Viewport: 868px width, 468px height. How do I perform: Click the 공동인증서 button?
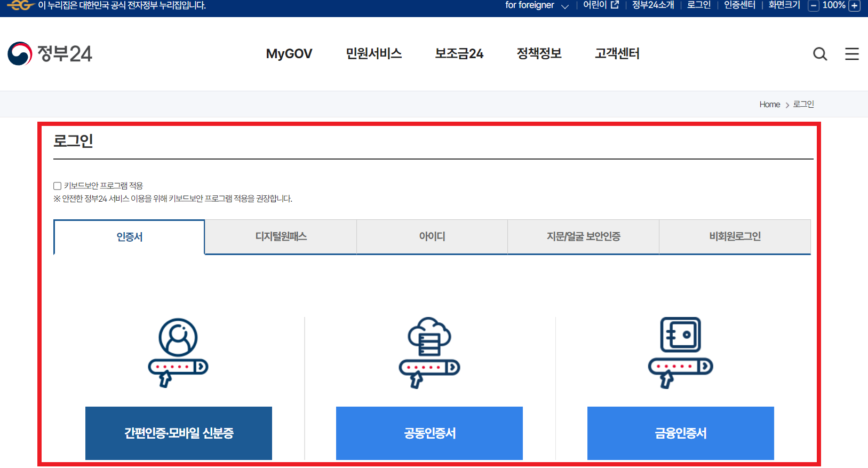429,433
